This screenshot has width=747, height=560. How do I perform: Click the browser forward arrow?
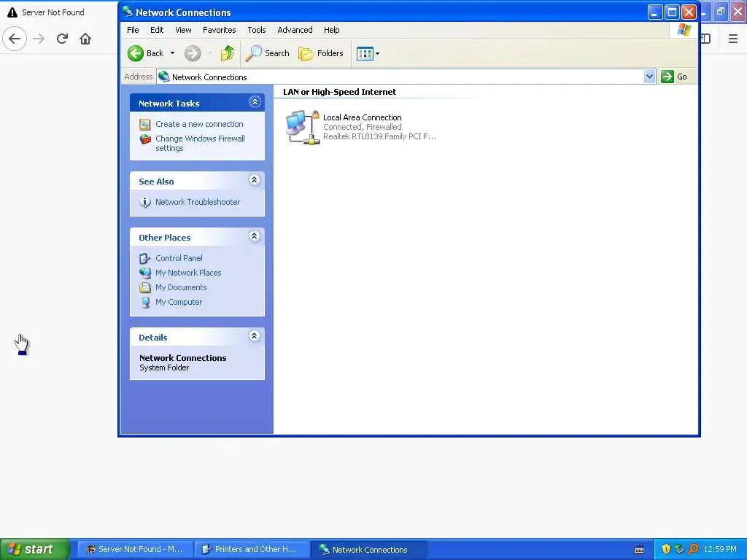(x=39, y=39)
